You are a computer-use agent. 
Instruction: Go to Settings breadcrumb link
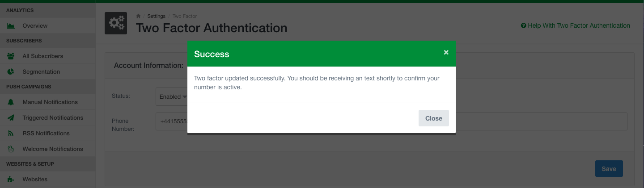click(156, 17)
